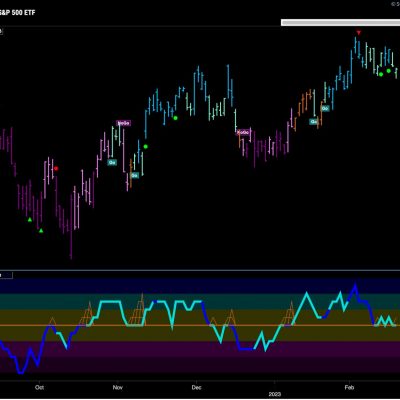
Task: Select the Feb label on time axis
Action: pyautogui.click(x=349, y=387)
